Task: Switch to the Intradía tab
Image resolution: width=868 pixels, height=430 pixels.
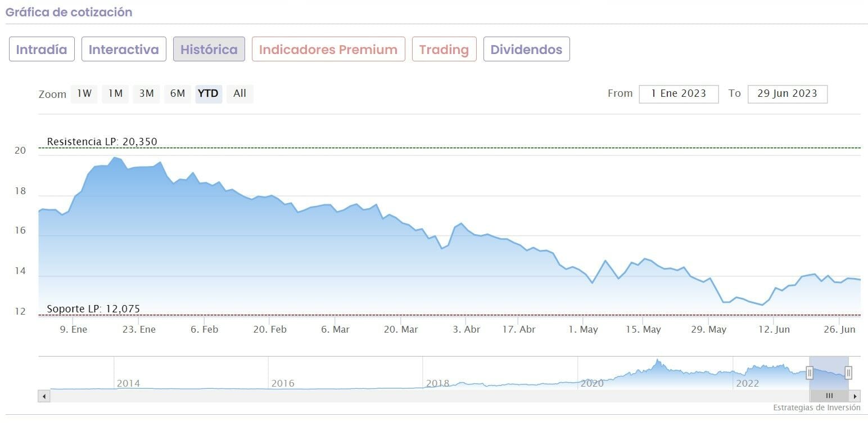Action: pos(42,50)
